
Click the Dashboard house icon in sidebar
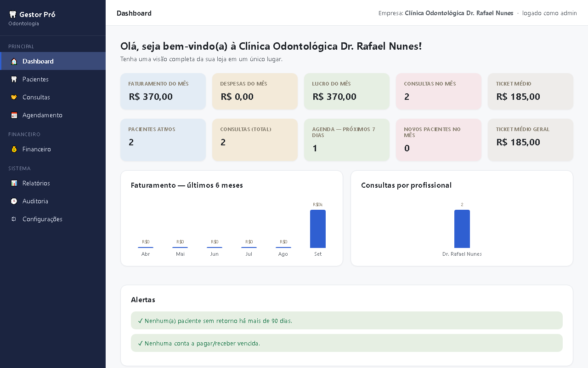14,61
